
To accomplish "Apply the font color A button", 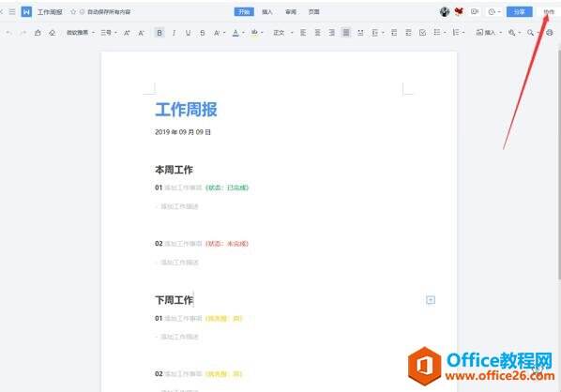I will tap(235, 33).
